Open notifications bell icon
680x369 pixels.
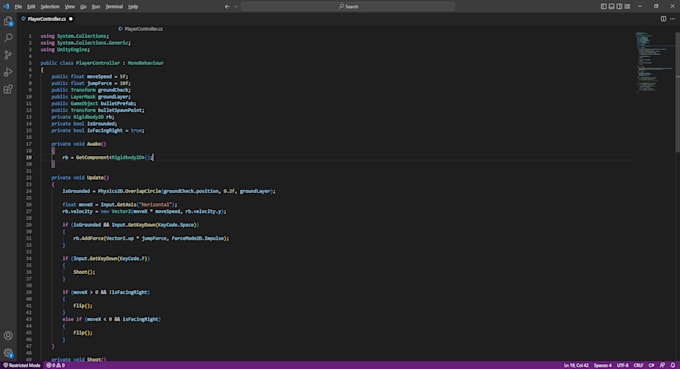coord(673,366)
